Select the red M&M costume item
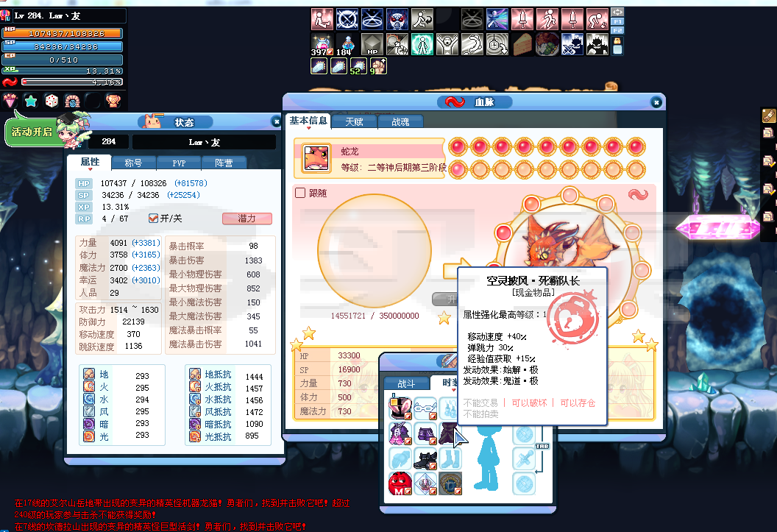The height and width of the screenshot is (532, 777). 400,484
